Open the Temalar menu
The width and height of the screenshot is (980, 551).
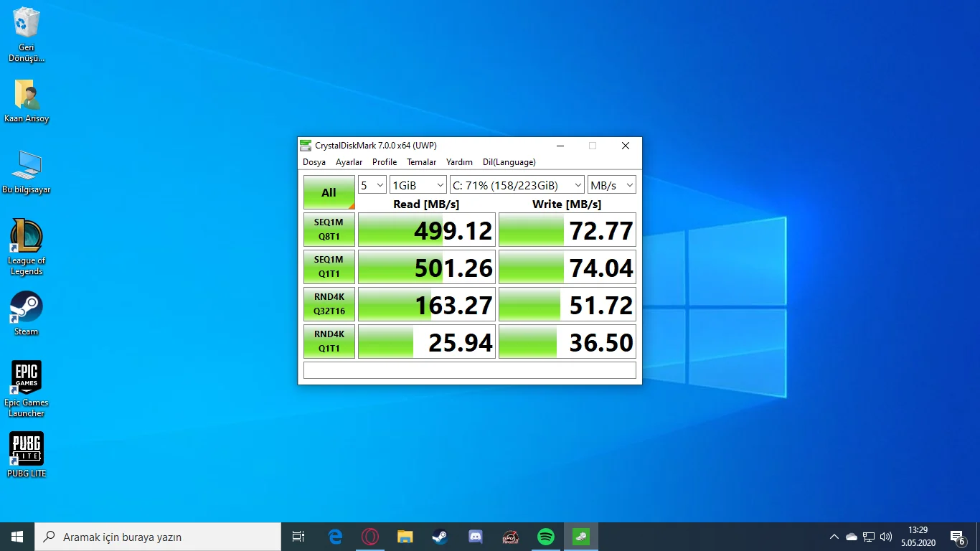[421, 162]
